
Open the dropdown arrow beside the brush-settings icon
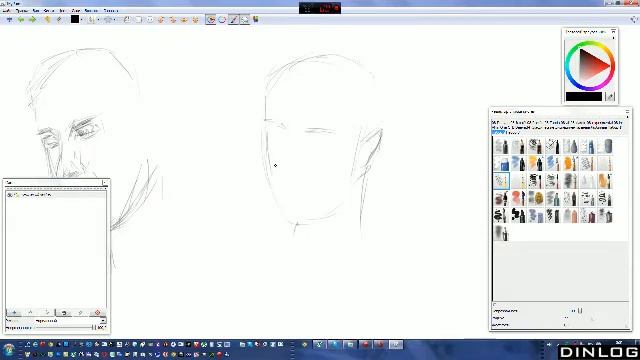[x=115, y=20]
